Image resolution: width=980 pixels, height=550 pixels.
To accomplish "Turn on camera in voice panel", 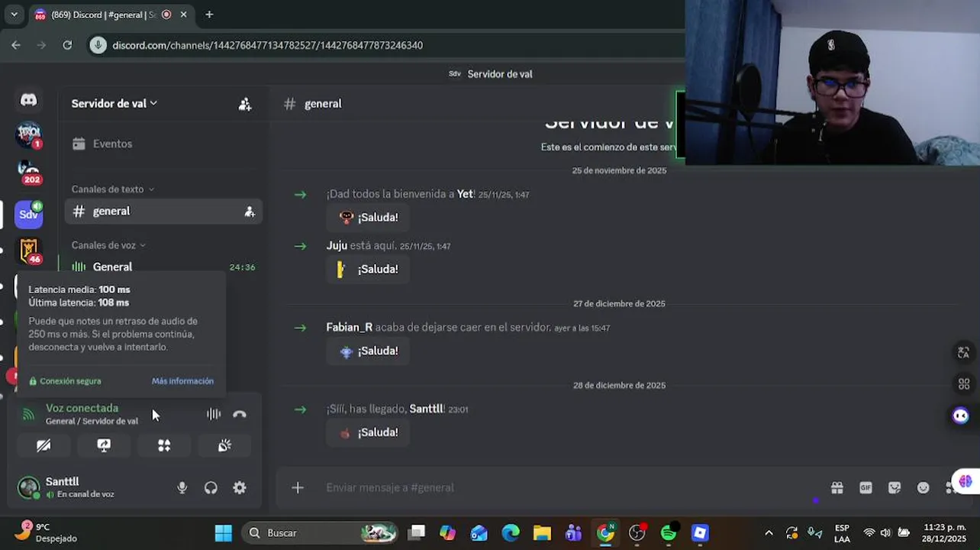I will pos(44,445).
